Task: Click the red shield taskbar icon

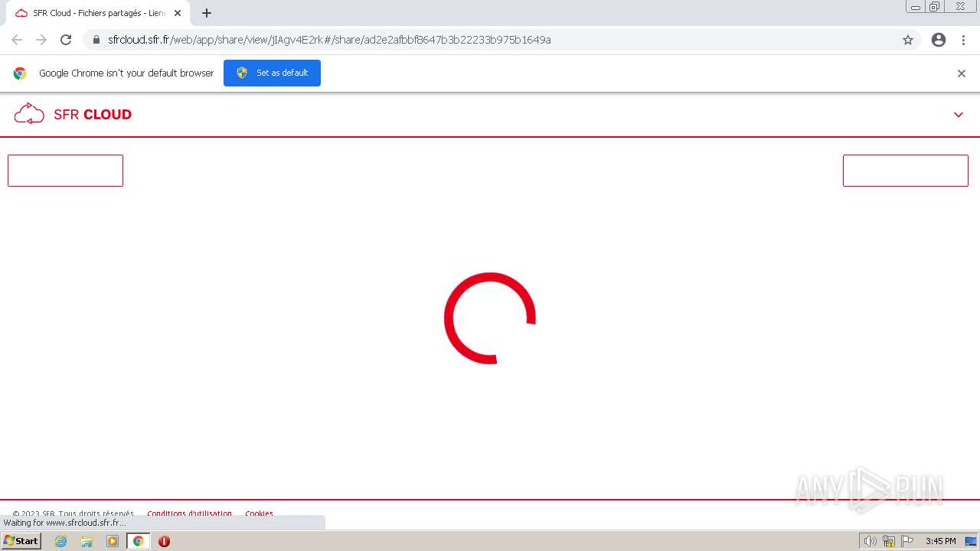Action: tap(164, 541)
